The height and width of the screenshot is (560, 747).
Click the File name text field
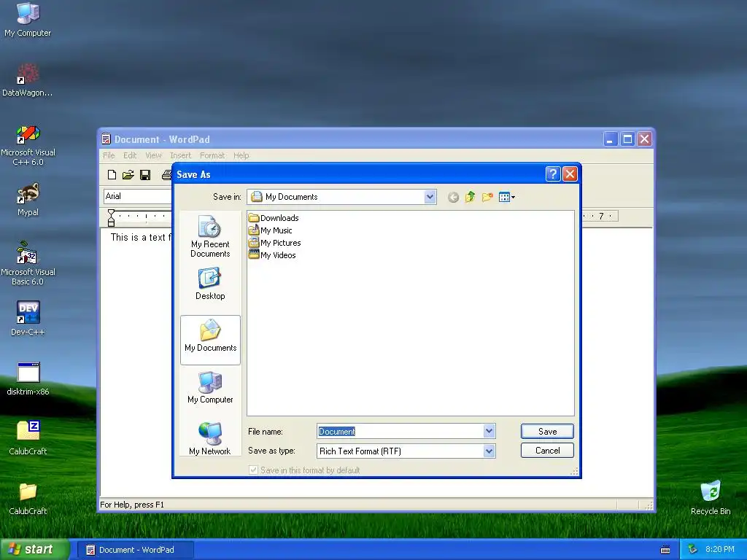[400, 431]
